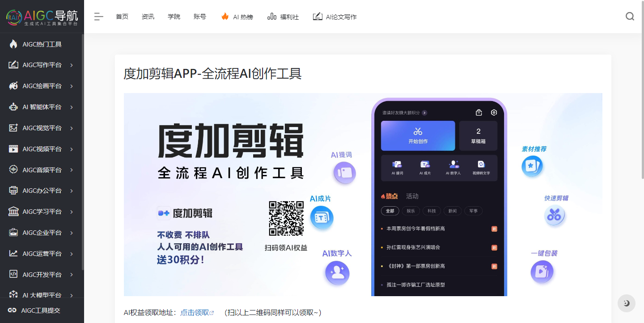Click the 素材推荐 star bubble icon
This screenshot has height=323, width=644.
tap(532, 166)
